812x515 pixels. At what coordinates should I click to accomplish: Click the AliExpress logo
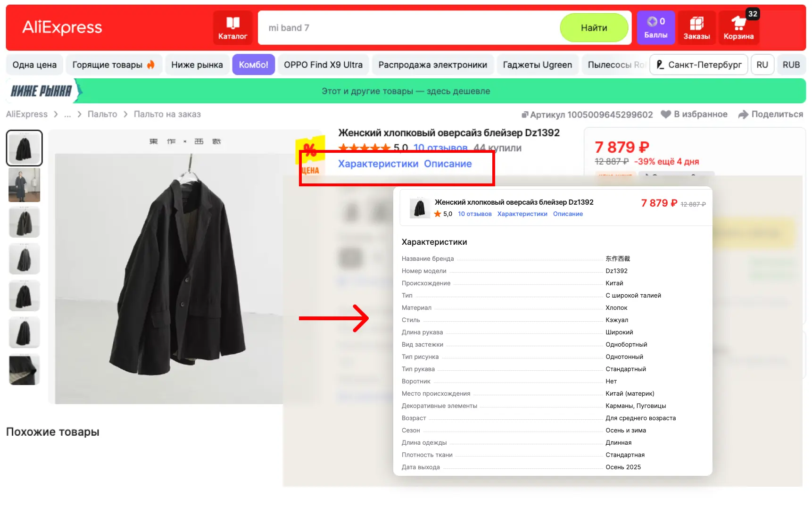[62, 27]
